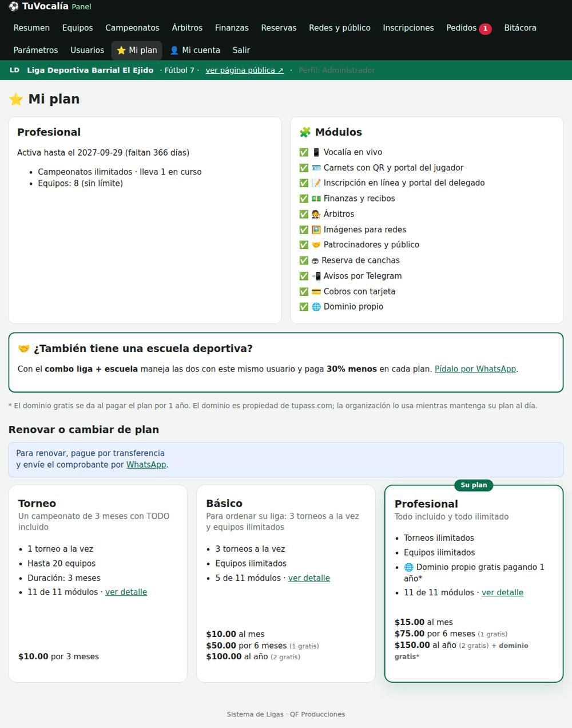Click green check beside Cobros con tarjeta
Screen dimensions: 572x728
(x=304, y=291)
